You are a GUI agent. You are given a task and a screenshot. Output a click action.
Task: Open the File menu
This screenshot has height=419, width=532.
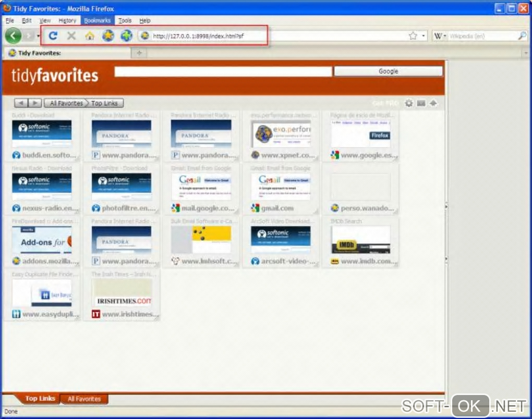click(x=10, y=20)
